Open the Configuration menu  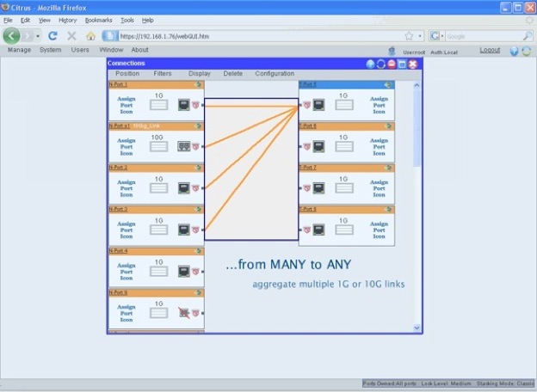pyautogui.click(x=275, y=74)
